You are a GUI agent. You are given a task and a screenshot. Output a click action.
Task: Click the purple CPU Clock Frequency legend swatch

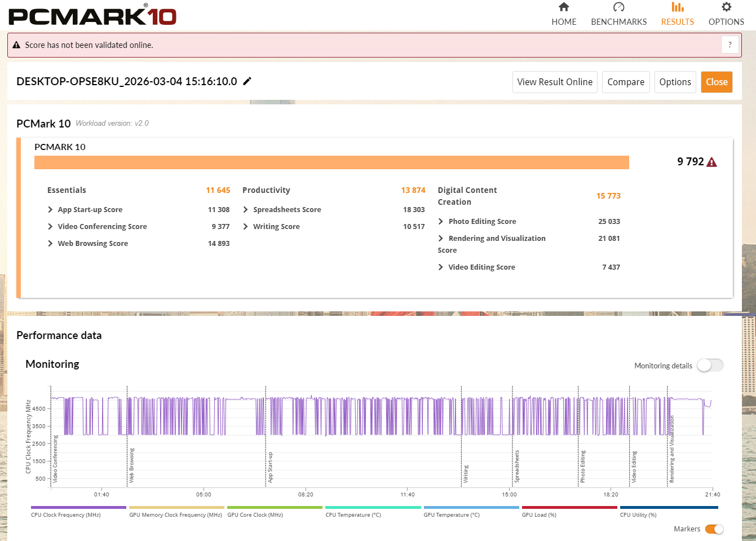point(78,508)
